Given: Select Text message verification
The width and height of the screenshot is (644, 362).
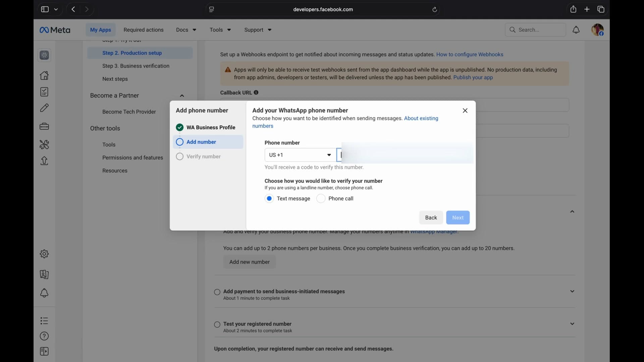Looking at the screenshot, I should click(x=269, y=199).
